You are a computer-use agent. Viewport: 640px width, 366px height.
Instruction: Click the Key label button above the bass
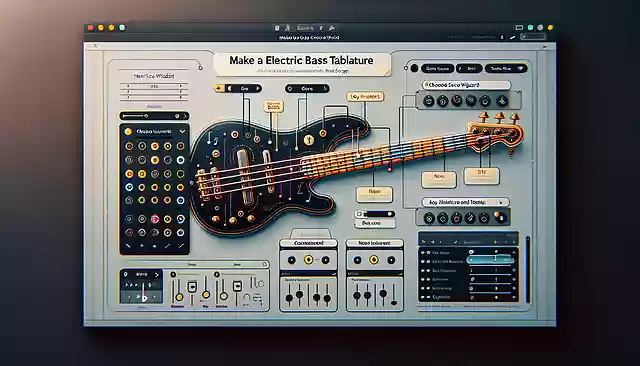click(365, 97)
